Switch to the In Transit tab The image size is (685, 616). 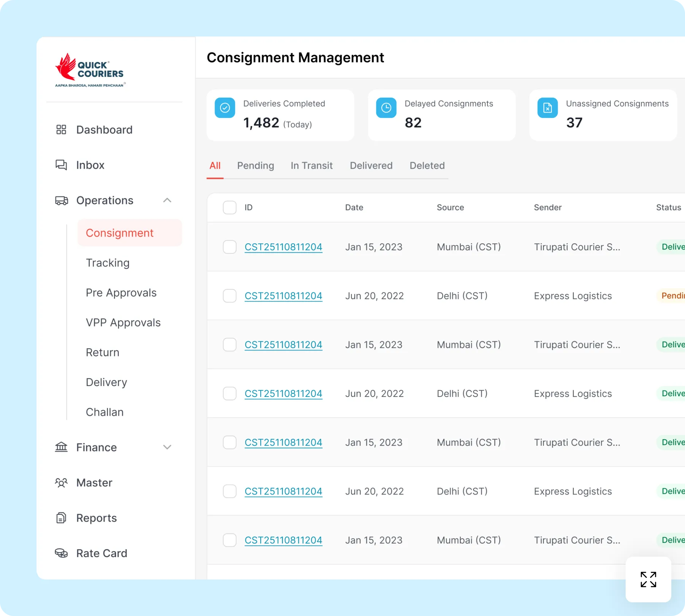click(x=312, y=165)
